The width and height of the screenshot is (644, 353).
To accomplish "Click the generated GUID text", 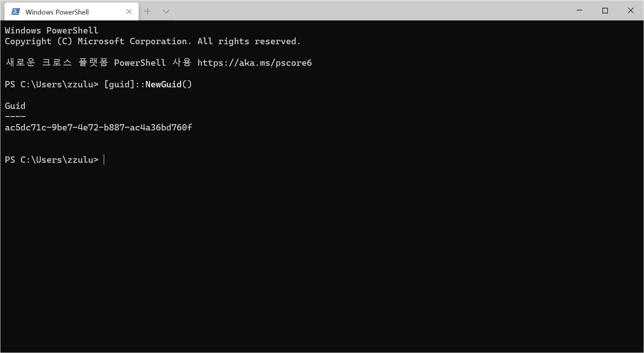I will tap(98, 127).
